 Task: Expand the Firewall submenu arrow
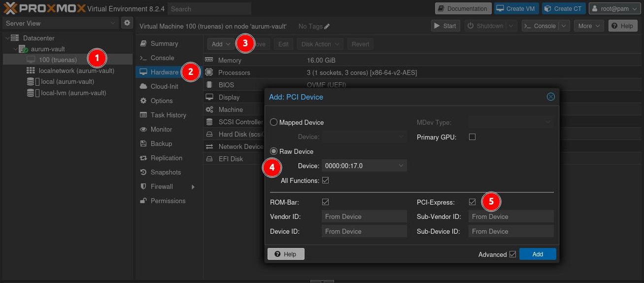coord(193,187)
